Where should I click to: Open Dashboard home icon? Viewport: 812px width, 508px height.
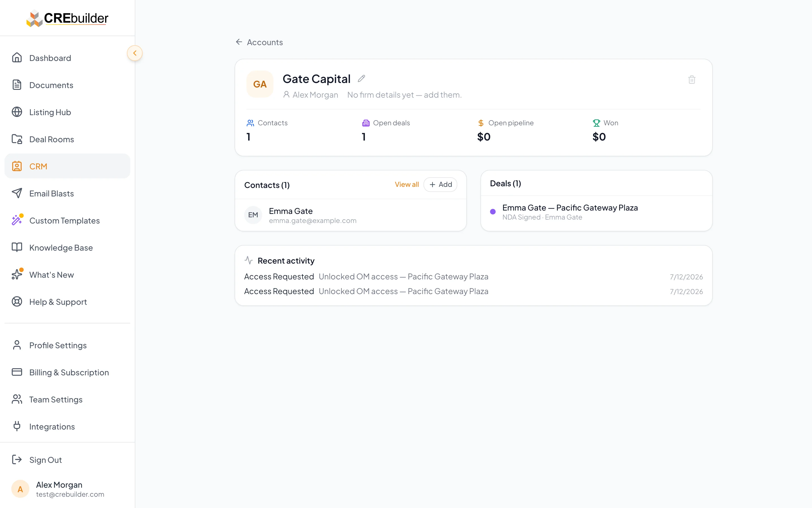pyautogui.click(x=17, y=58)
